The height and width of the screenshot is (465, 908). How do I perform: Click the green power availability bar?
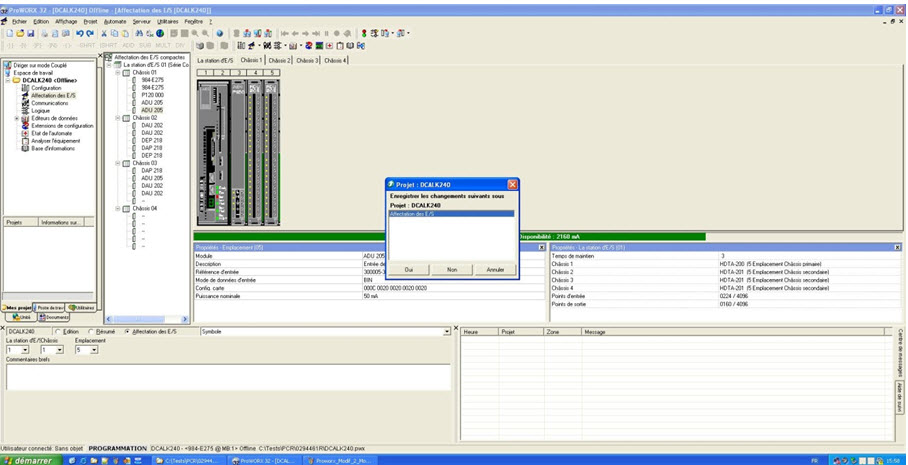click(x=449, y=236)
